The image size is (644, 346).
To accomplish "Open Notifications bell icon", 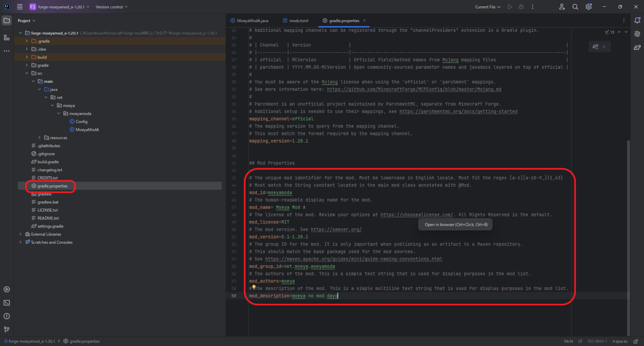I will pos(637,21).
